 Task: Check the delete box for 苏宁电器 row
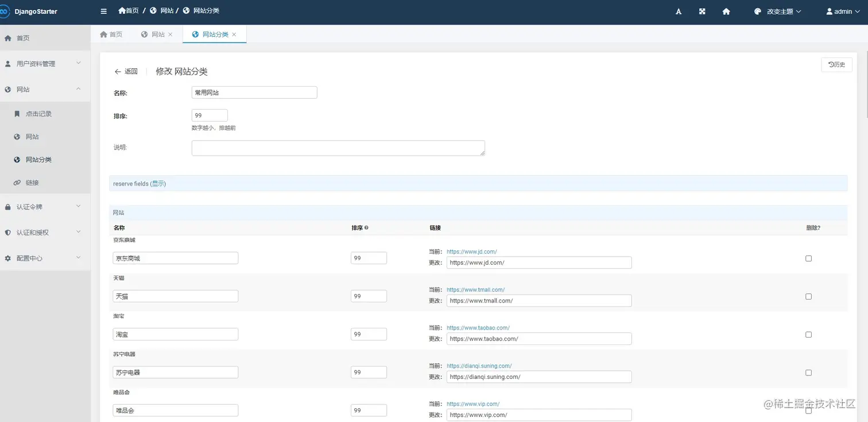(808, 373)
